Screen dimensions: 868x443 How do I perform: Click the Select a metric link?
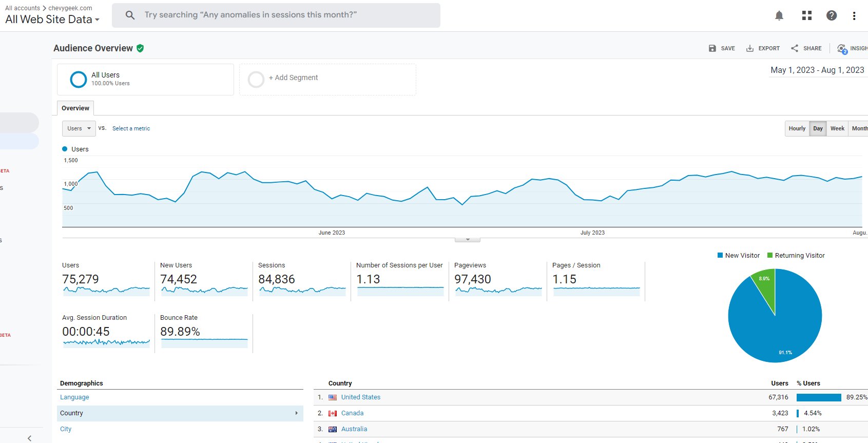(x=131, y=128)
